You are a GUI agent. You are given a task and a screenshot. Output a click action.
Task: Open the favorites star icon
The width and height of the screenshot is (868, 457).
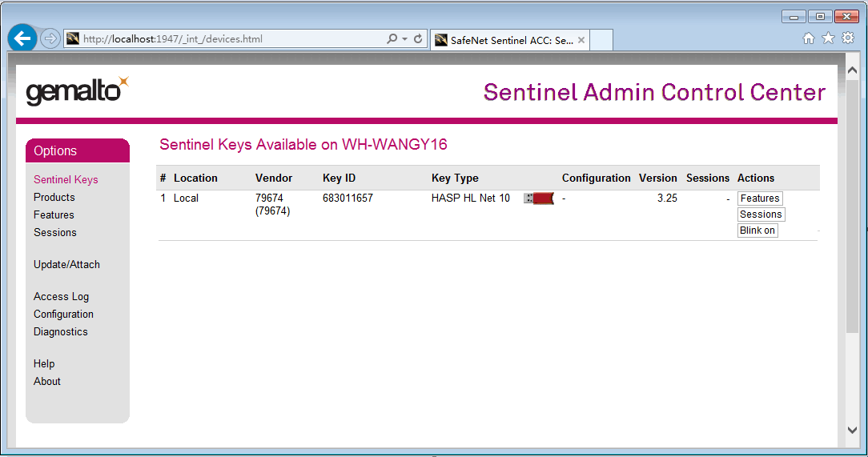click(x=828, y=38)
